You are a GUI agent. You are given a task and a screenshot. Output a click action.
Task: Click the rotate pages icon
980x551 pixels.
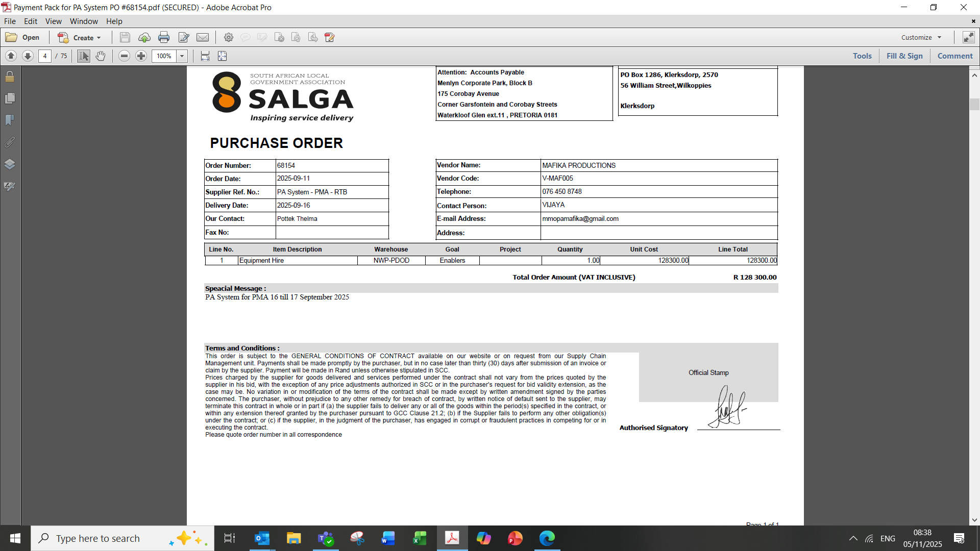296,37
